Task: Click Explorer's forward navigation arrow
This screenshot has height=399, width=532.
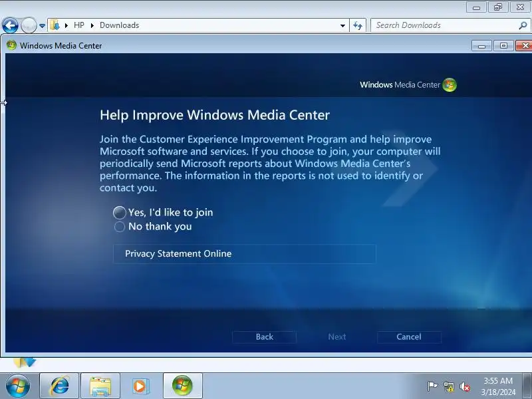Action: pyautogui.click(x=29, y=25)
